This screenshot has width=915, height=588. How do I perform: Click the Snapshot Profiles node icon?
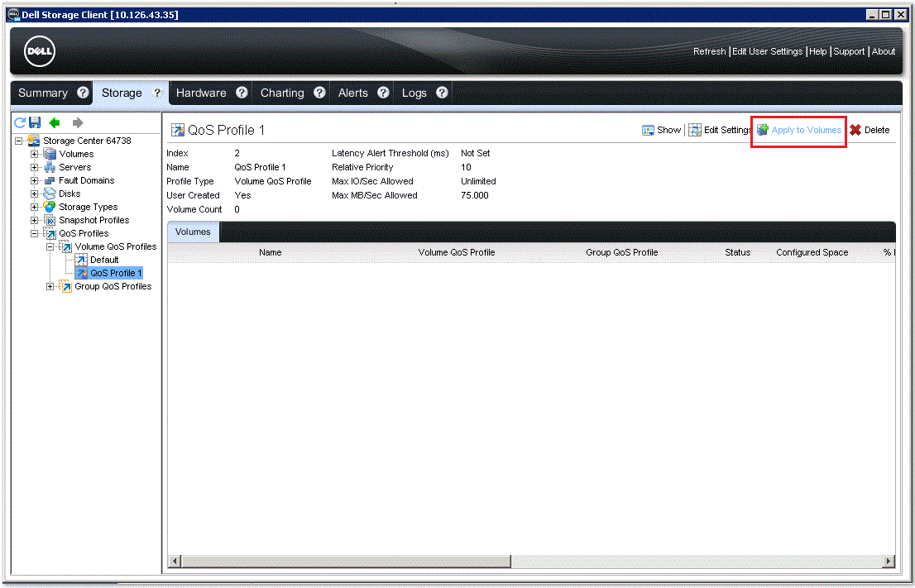[50, 221]
